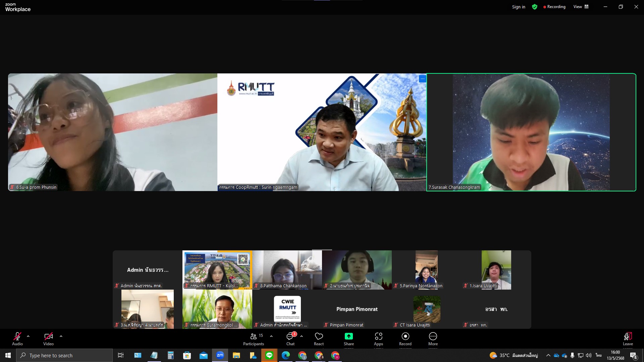Click the Sign in link
Screen dimensions: 644x362
coord(519,7)
